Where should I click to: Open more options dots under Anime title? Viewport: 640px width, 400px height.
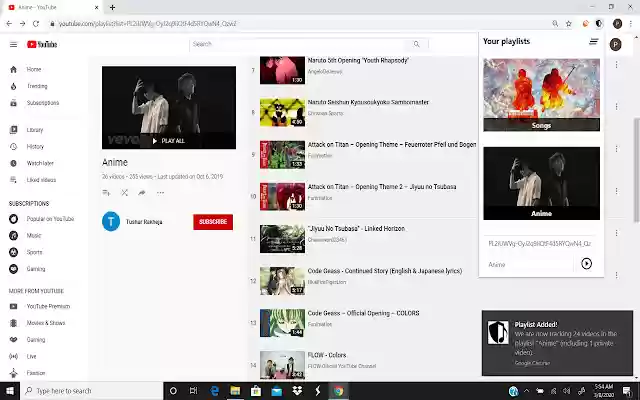pos(160,193)
